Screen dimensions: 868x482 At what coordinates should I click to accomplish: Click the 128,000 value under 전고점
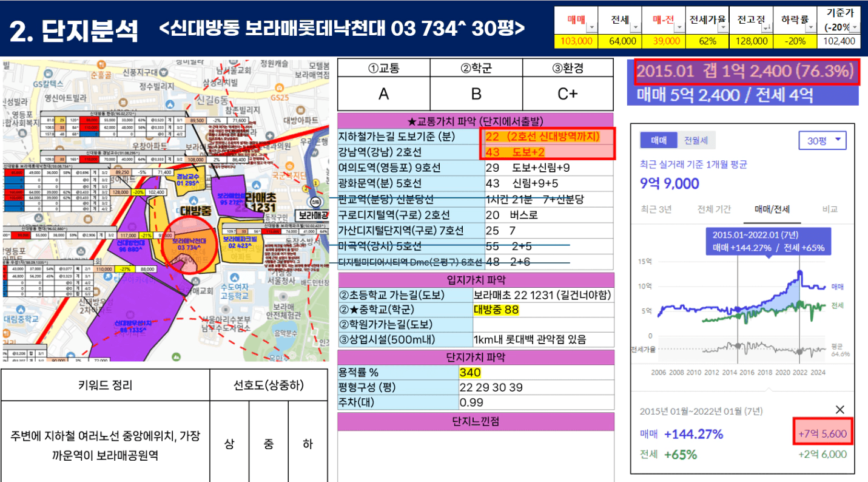(x=751, y=42)
